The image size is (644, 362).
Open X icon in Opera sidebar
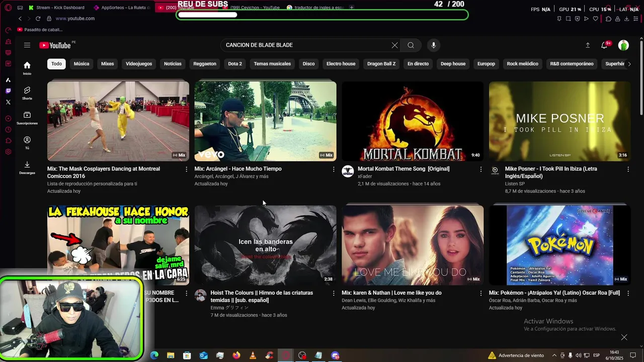click(8, 102)
